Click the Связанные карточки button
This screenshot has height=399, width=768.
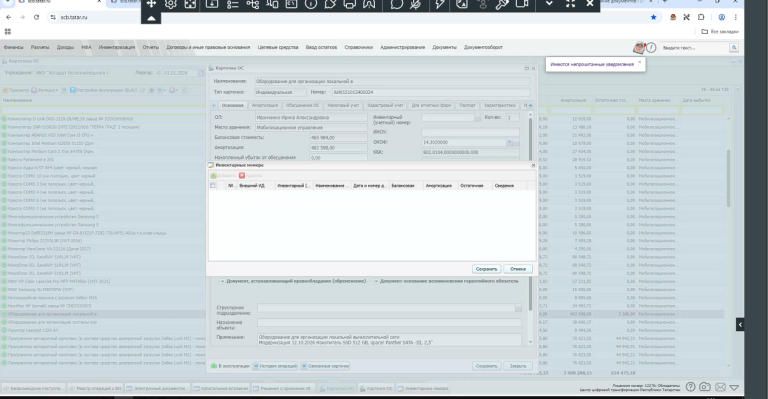[x=325, y=366]
